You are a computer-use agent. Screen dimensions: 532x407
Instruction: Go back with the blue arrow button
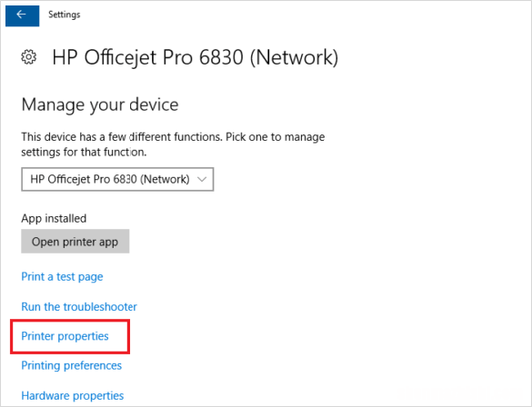coord(22,15)
